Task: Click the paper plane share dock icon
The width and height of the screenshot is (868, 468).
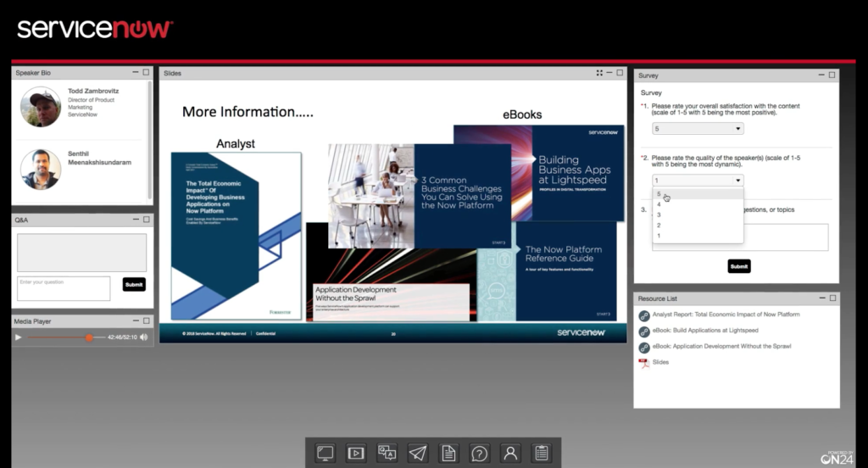Action: click(418, 453)
